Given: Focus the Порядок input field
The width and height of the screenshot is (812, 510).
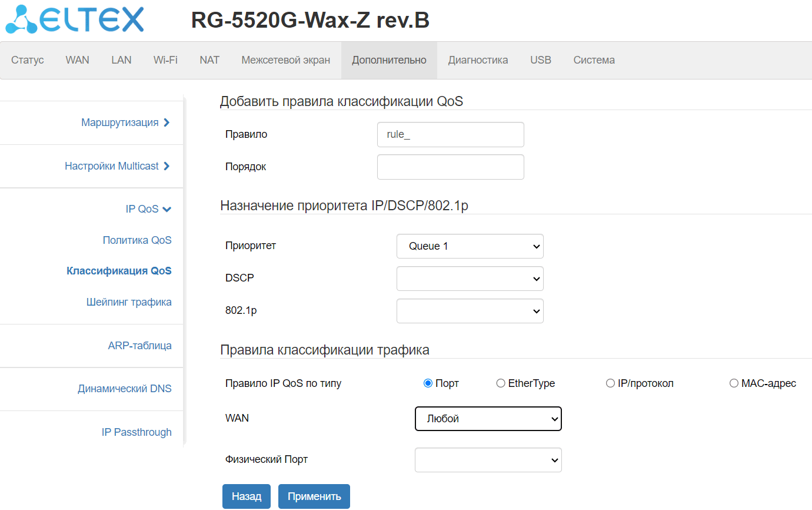Looking at the screenshot, I should point(450,167).
